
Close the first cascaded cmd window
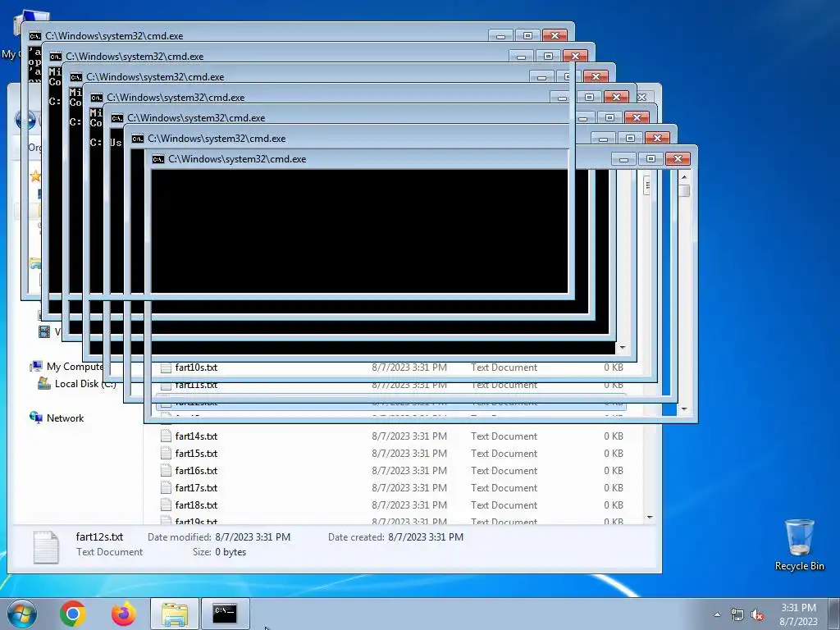coord(555,35)
